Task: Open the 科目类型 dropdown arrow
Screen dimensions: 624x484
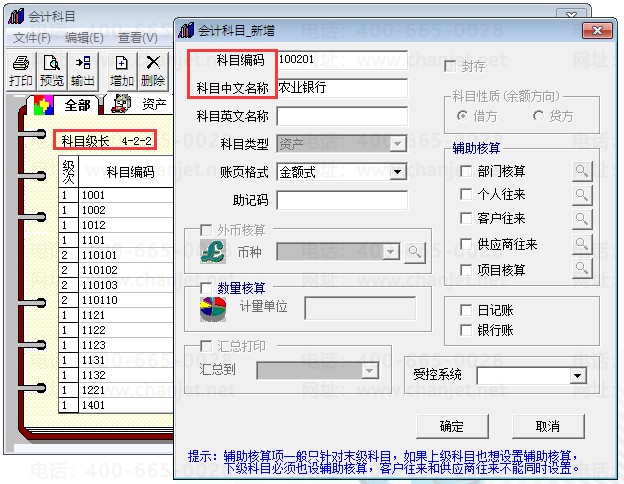Action: pos(397,144)
